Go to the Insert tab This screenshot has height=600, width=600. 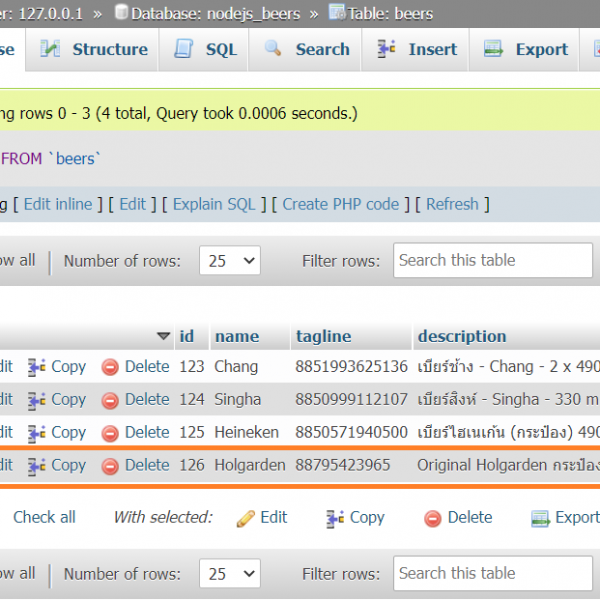[416, 49]
